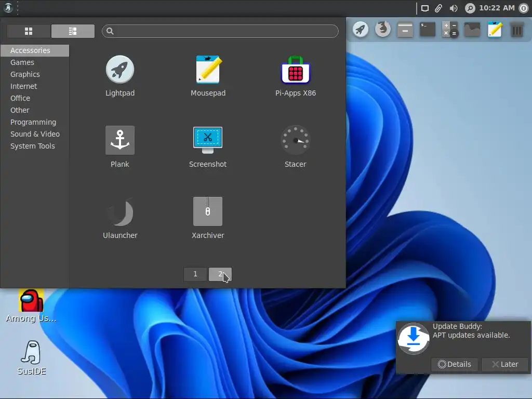The height and width of the screenshot is (399, 532).
Task: Open the window manager dock icon
Action: coord(405,30)
